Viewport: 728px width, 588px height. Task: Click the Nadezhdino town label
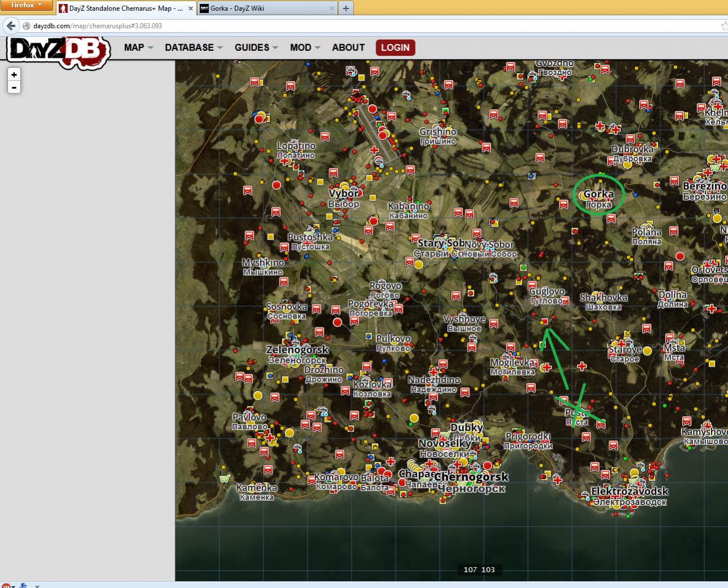pos(434,385)
